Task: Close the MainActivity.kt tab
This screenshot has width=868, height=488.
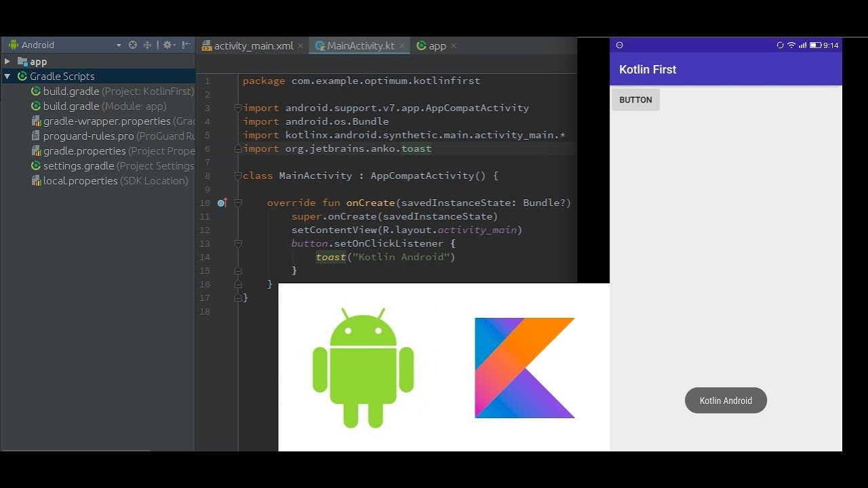Action: click(402, 46)
